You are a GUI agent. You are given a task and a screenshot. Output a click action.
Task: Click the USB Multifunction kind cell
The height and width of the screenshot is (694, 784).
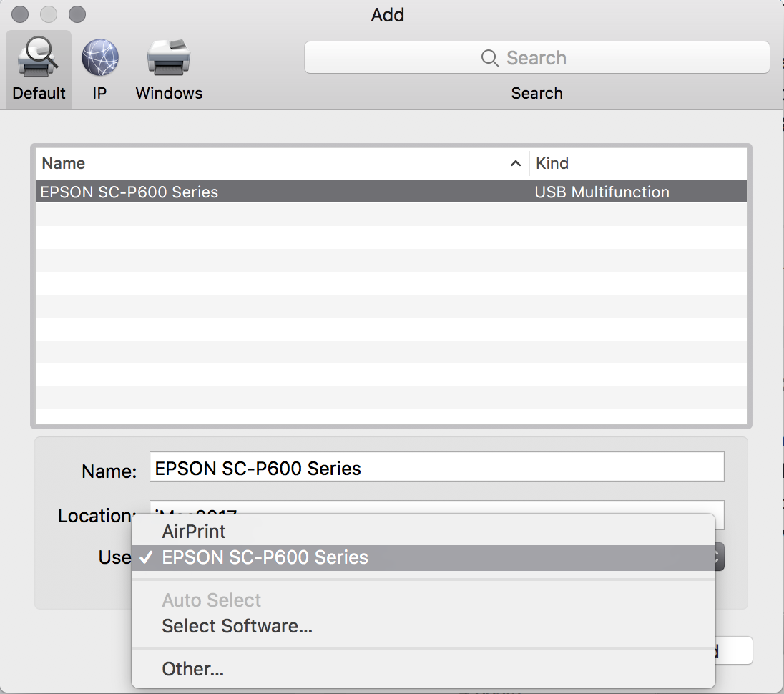pyautogui.click(x=602, y=192)
